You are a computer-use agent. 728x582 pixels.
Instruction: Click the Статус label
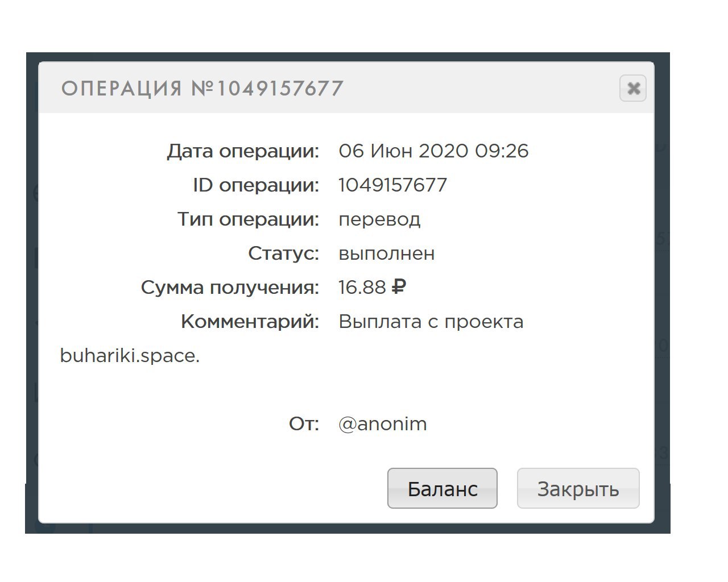tap(284, 254)
